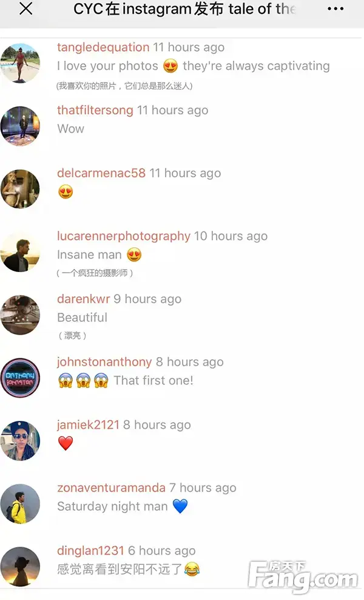
Task: Open the zonaventuramanda username link
Action: point(111,488)
